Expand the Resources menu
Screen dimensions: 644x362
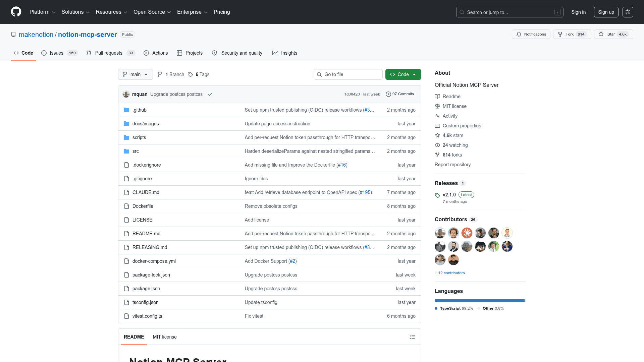pos(111,12)
